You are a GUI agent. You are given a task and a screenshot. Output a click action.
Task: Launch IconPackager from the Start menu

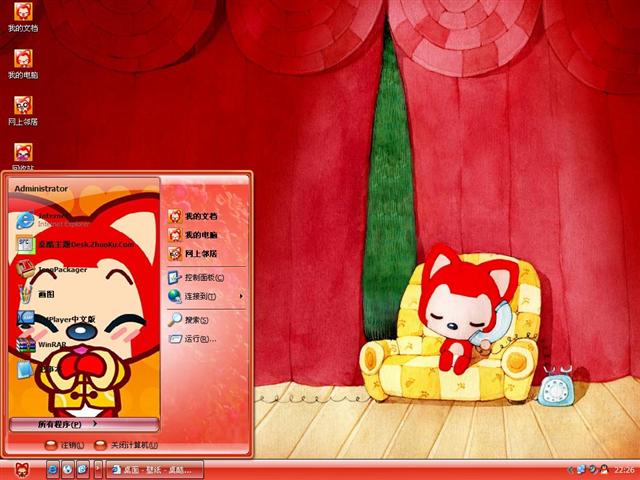tap(52, 269)
